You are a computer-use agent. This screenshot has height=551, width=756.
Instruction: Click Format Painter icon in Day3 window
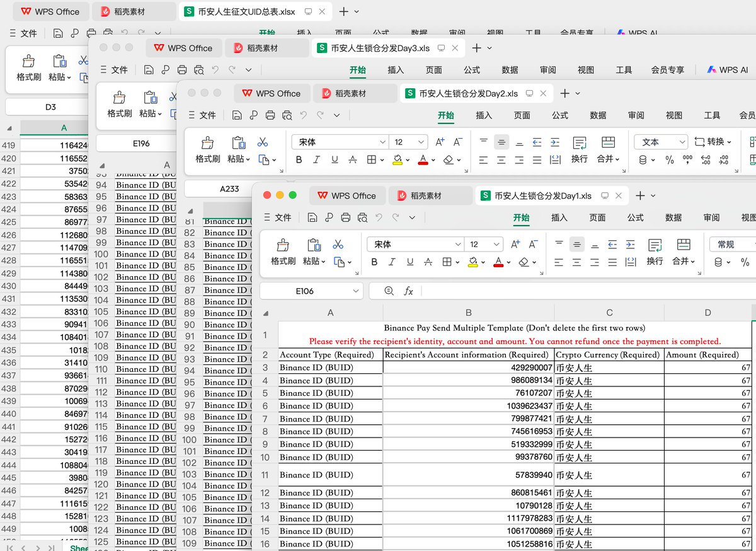click(119, 98)
